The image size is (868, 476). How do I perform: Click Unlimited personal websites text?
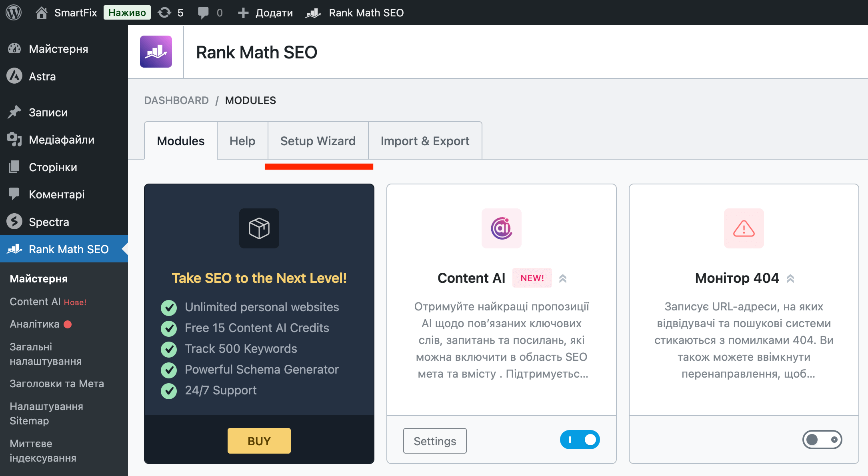point(262,307)
